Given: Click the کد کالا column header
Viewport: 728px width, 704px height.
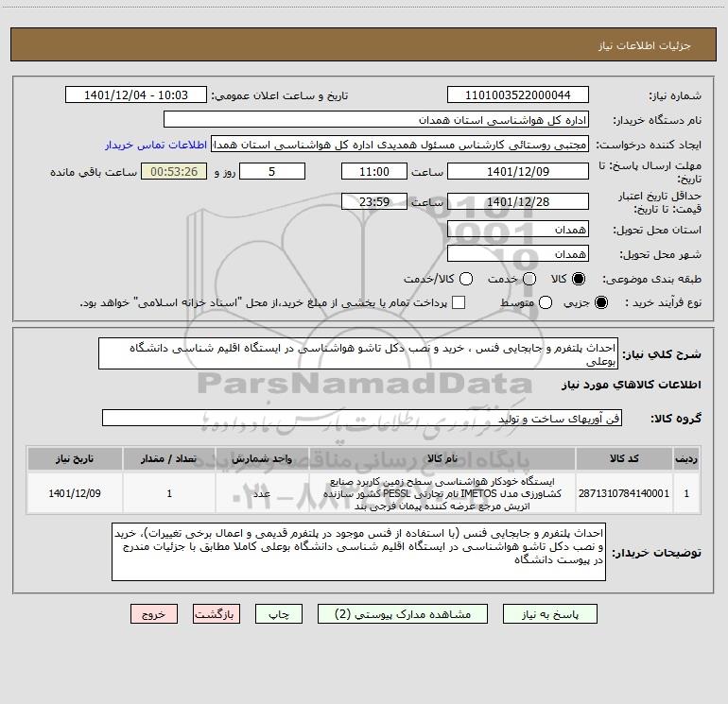Looking at the screenshot, I should click(x=624, y=458).
